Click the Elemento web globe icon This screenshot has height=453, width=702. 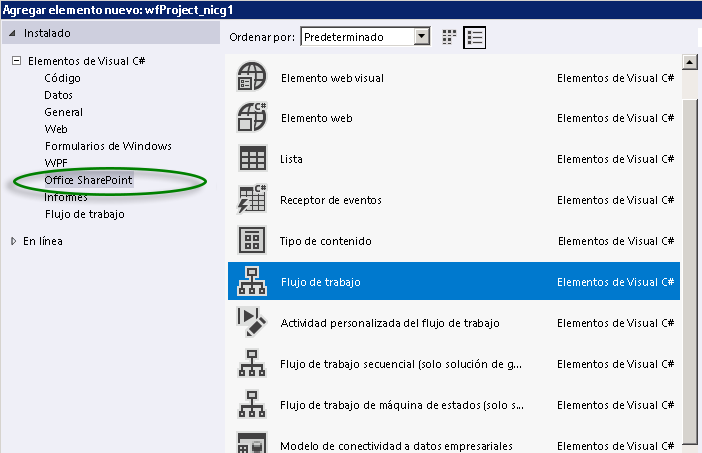[x=252, y=117]
